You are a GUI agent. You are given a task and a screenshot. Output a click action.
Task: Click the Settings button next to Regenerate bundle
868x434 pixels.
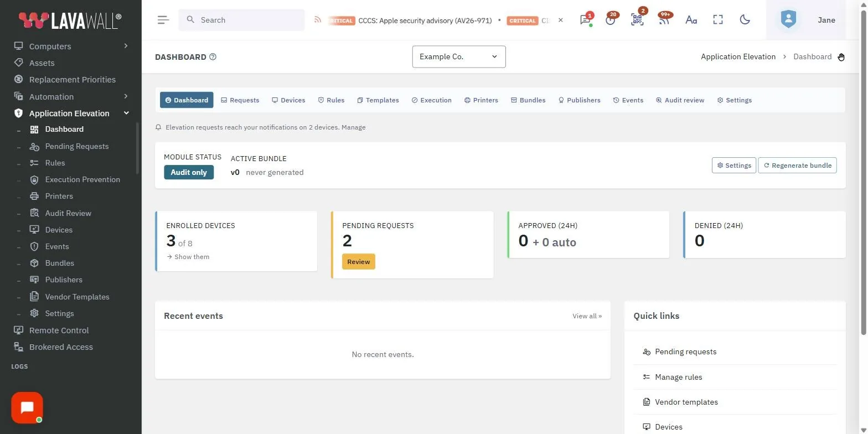coord(734,166)
